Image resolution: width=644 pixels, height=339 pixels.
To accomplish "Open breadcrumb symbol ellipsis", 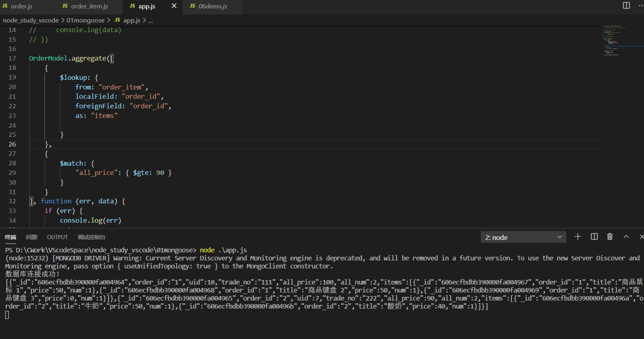I will [x=151, y=20].
